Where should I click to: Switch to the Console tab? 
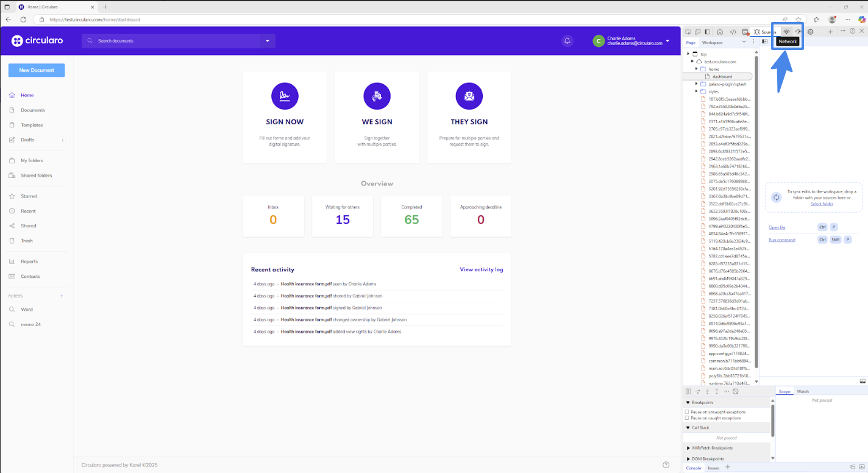(x=693, y=468)
